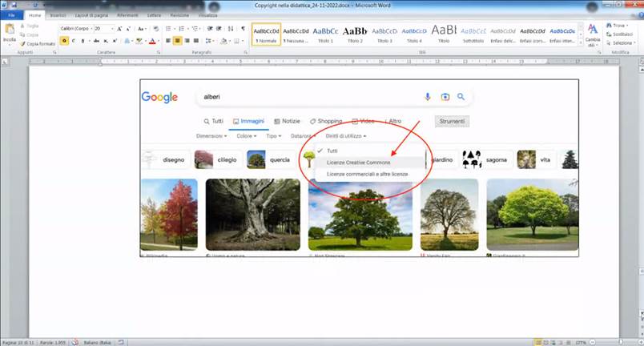The height and width of the screenshot is (346, 644).
Task: Click the red font color button
Action: point(152,41)
